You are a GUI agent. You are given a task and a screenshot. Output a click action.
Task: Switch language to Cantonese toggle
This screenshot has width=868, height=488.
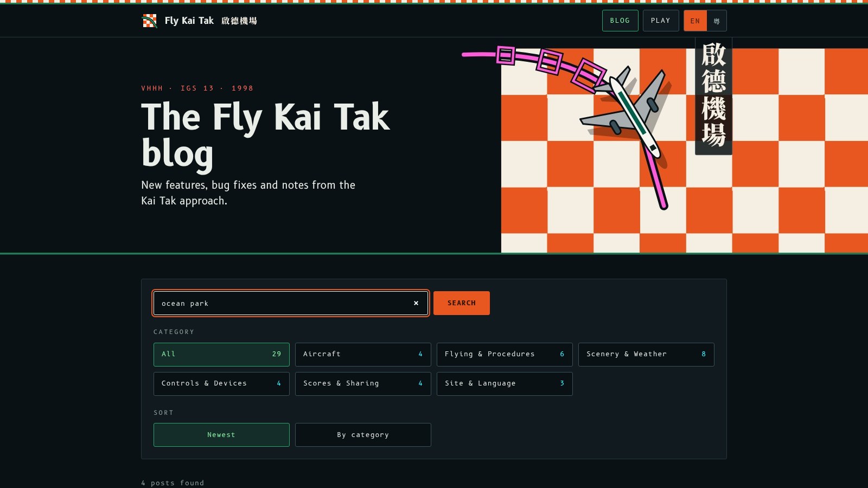pyautogui.click(x=717, y=21)
